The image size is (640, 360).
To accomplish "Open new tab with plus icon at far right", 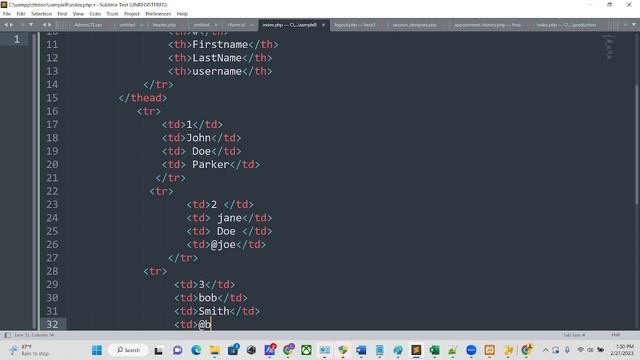I will point(625,25).
